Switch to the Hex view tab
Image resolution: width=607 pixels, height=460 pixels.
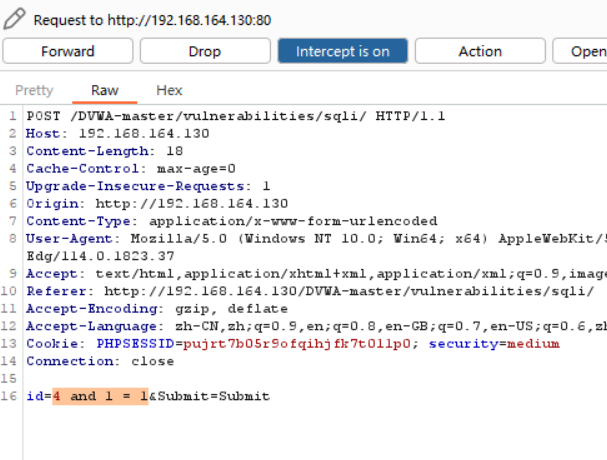point(169,91)
